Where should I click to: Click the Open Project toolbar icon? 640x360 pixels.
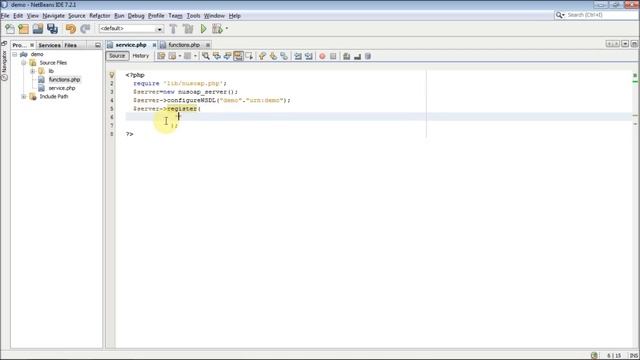(x=38, y=29)
